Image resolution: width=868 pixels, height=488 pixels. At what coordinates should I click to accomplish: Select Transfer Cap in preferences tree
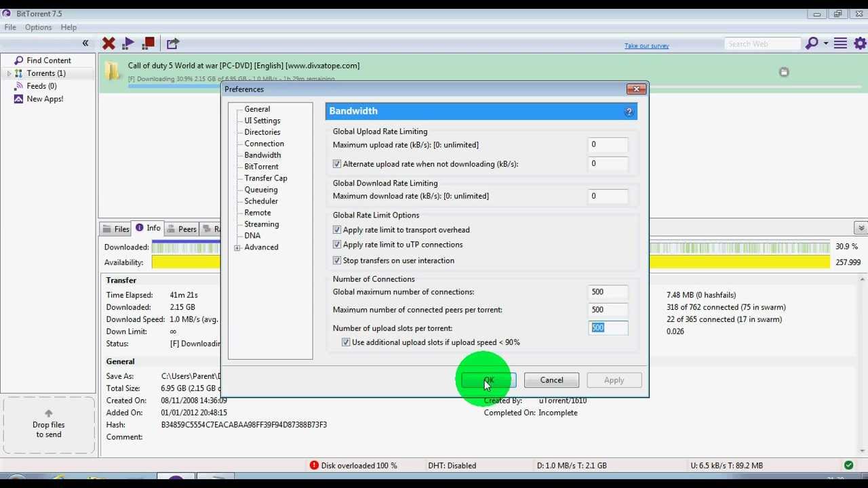tap(266, 178)
